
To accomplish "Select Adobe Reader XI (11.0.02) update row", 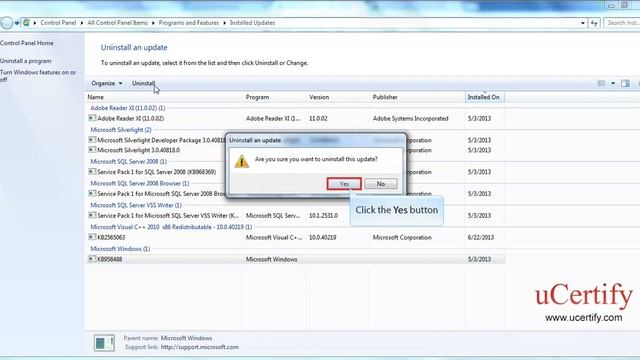I will [296, 118].
